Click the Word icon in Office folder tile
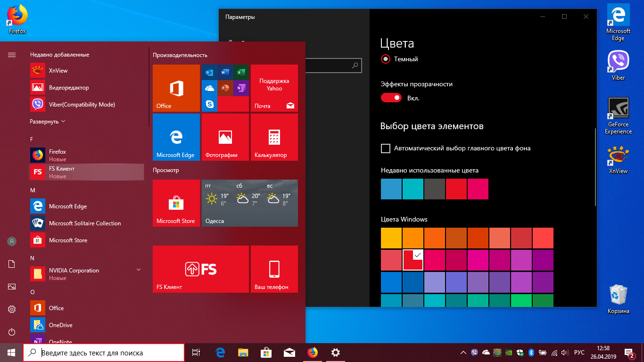This screenshot has width=644, height=362. tap(225, 73)
